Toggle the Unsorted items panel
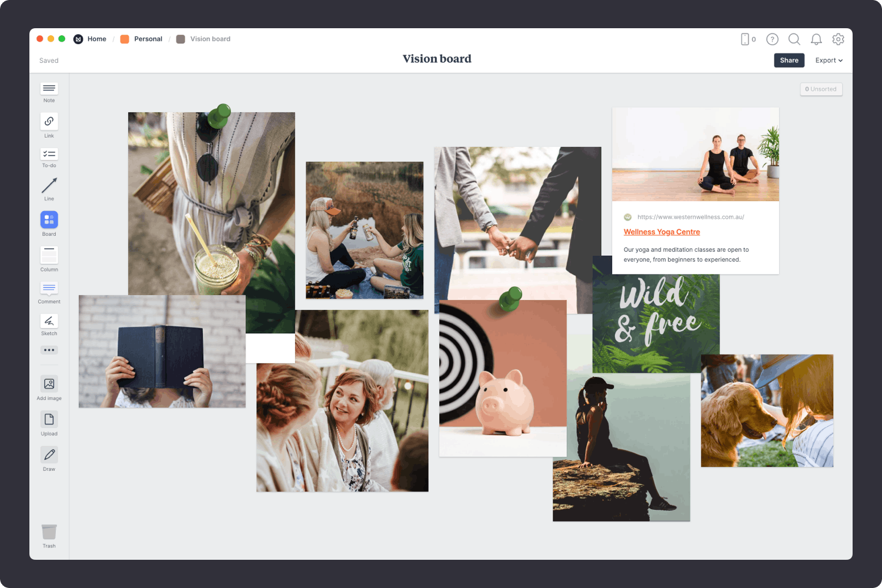The height and width of the screenshot is (588, 882). pyautogui.click(x=821, y=89)
